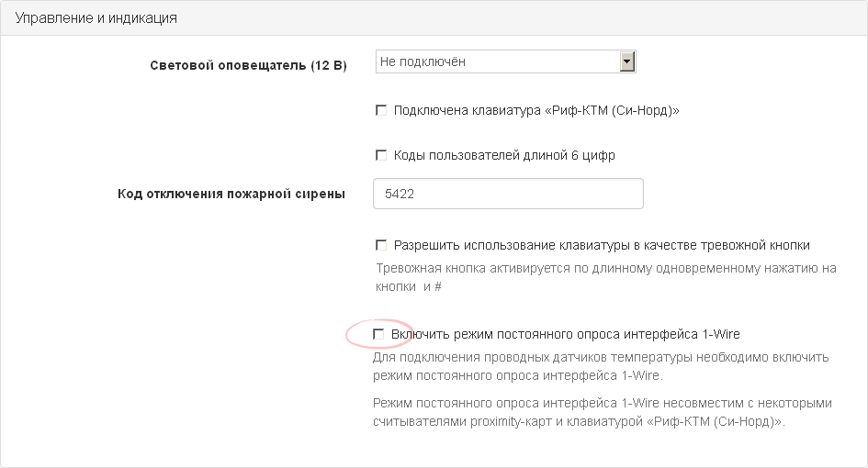Click into the fire siren code field showing 5422
The height and width of the screenshot is (468, 868).
(x=508, y=194)
